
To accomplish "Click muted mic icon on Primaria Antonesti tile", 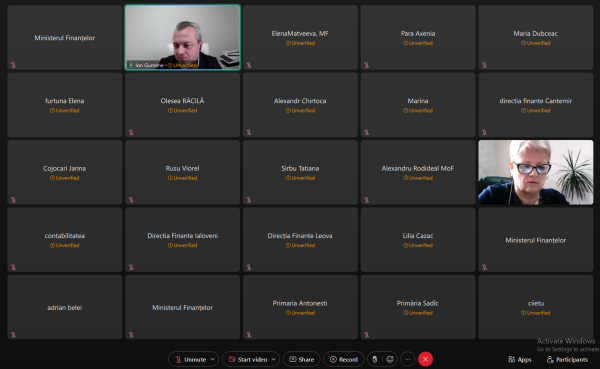I will click(x=249, y=335).
